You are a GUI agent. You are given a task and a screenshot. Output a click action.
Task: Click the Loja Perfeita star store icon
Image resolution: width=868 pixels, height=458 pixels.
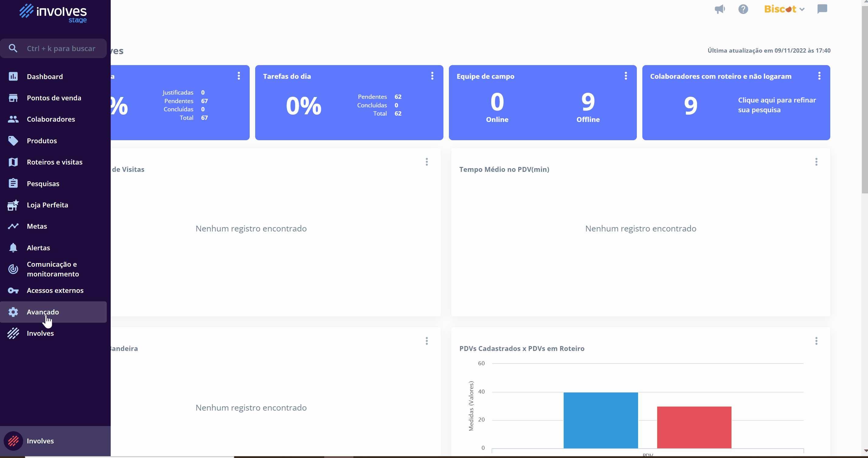(13, 205)
